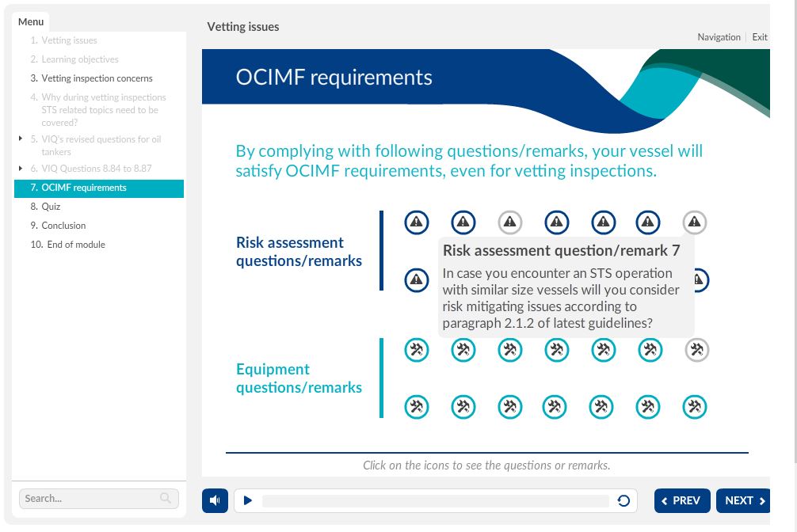Open second equipment tools icon, upper row
This screenshot has height=532, width=797.
[463, 350]
